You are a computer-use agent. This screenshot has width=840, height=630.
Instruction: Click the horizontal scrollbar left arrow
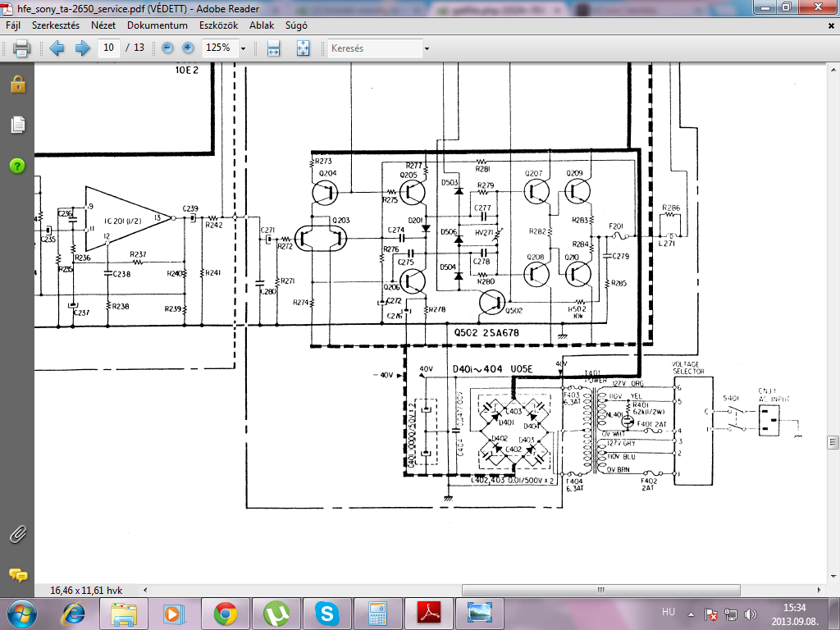point(145,590)
